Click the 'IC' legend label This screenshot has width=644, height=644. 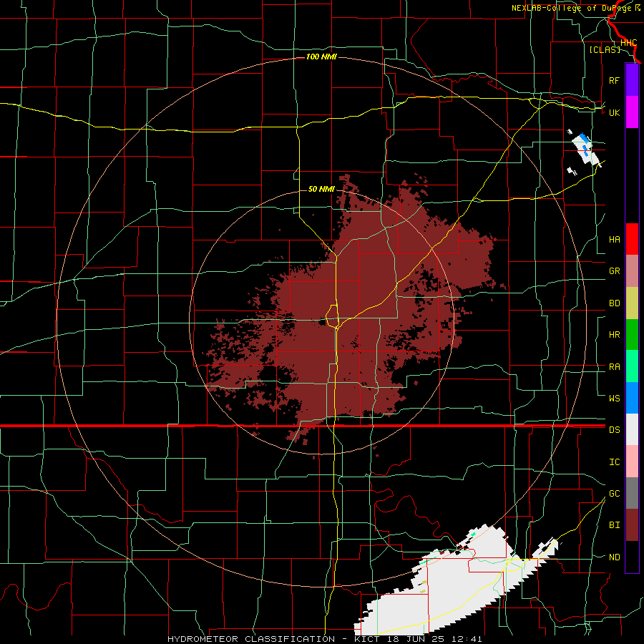point(614,462)
